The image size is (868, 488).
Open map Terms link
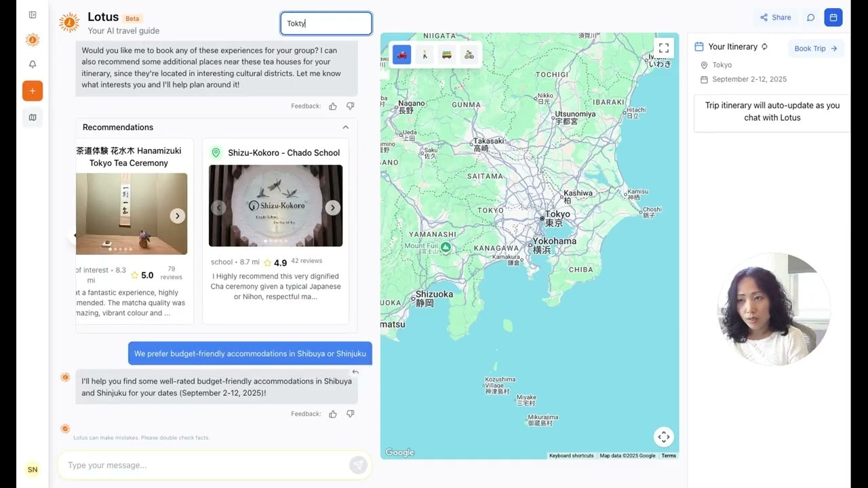pos(669,456)
